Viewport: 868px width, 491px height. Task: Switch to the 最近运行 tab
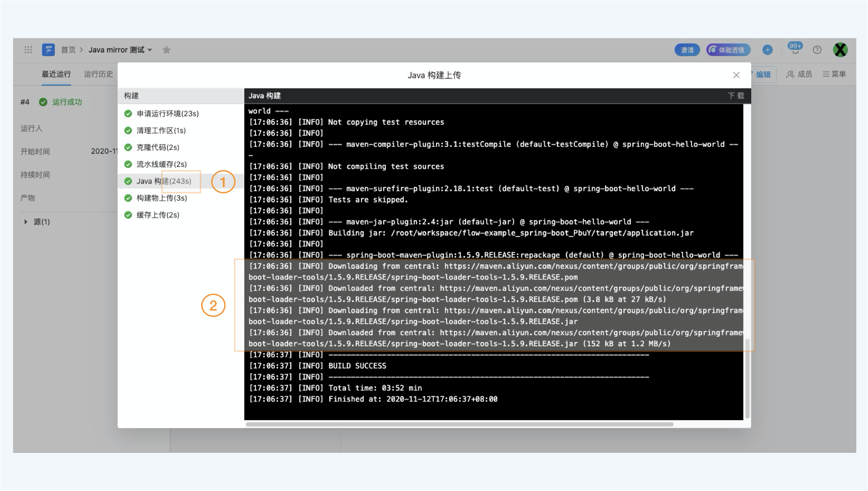point(56,74)
